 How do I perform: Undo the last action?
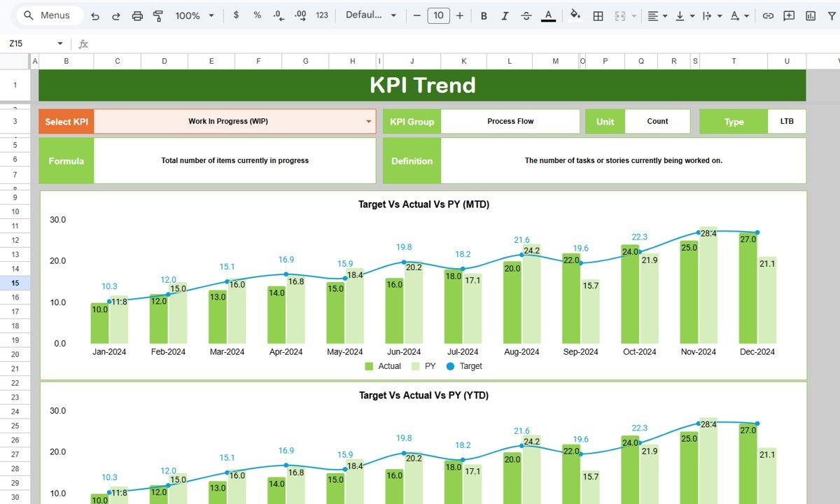click(95, 15)
